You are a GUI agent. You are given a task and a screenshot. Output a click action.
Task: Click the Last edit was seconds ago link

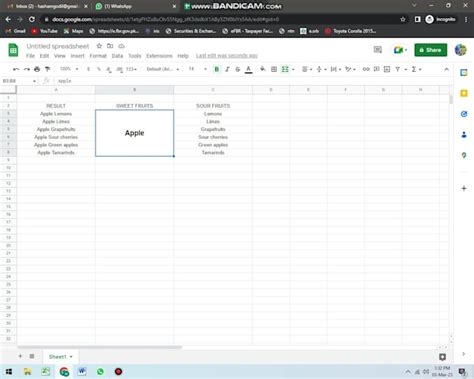point(227,56)
